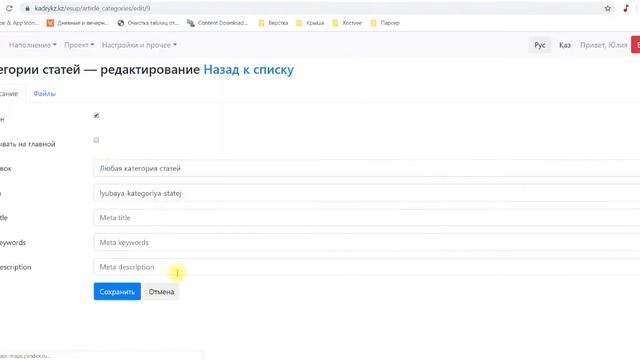Viewport: 640px width, 360px height.
Task: Open the music note extension icon
Action: point(626,8)
